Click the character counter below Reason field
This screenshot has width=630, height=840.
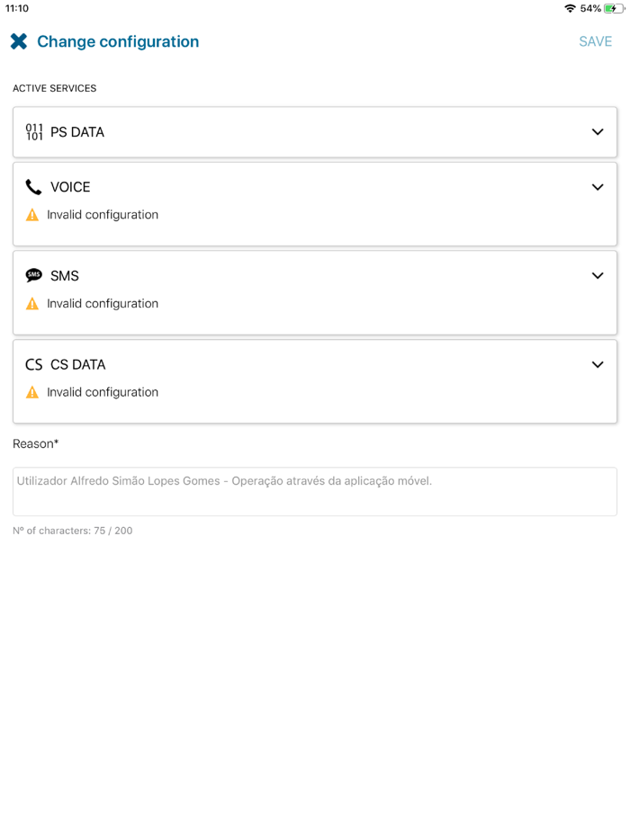point(71,531)
